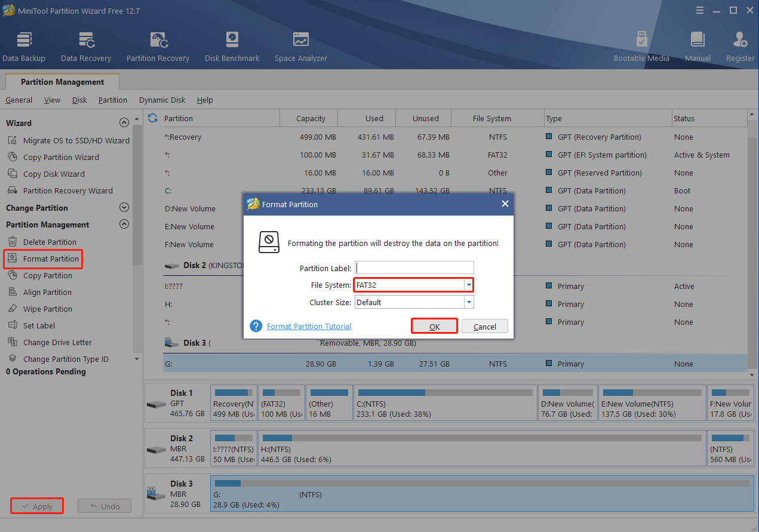The image size is (759, 532).
Task: Collapse the Wizard section
Action: [124, 122]
